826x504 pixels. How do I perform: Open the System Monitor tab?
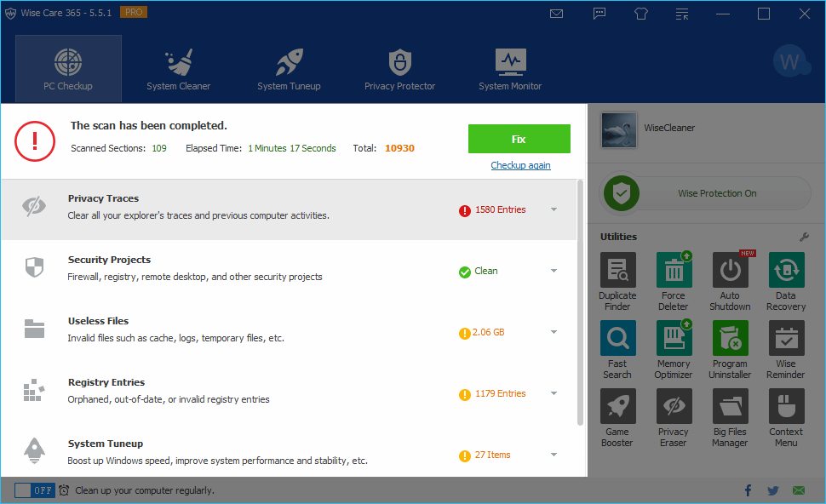(510, 68)
